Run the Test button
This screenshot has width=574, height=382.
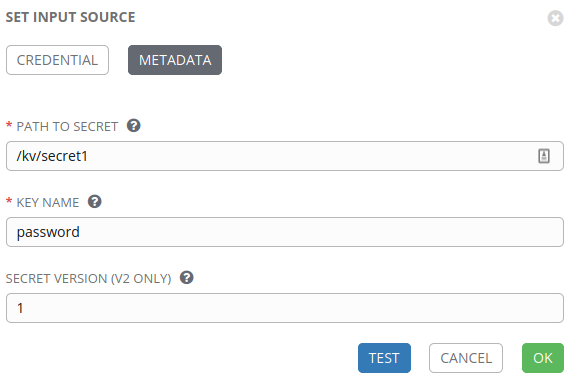(x=384, y=358)
